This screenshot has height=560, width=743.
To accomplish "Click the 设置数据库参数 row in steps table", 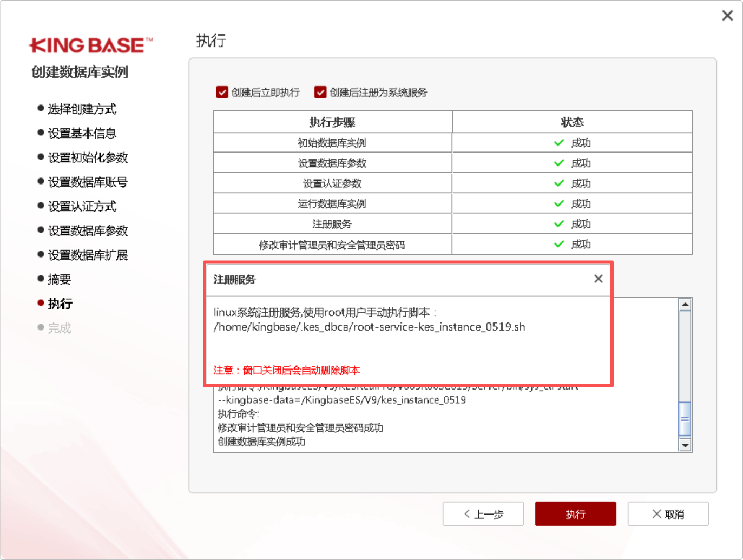I will 452,163.
